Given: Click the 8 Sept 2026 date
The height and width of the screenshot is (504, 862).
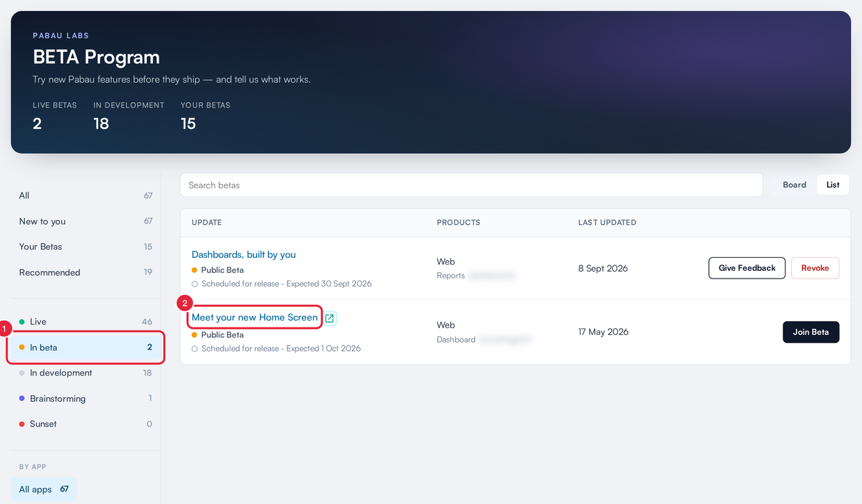Looking at the screenshot, I should pyautogui.click(x=603, y=268).
